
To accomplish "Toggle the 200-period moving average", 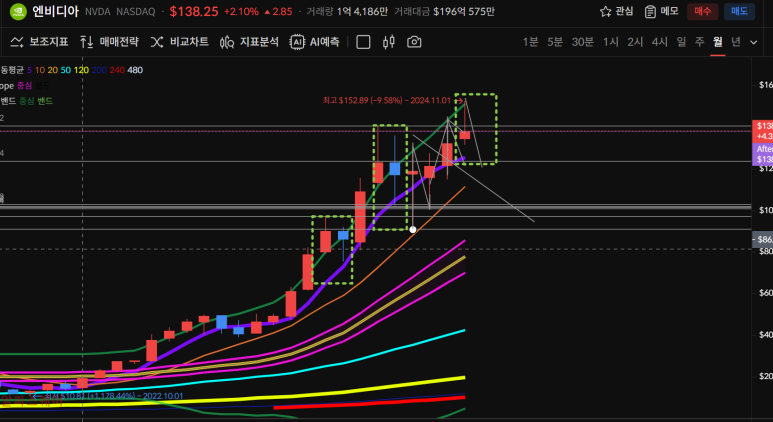I will point(99,70).
